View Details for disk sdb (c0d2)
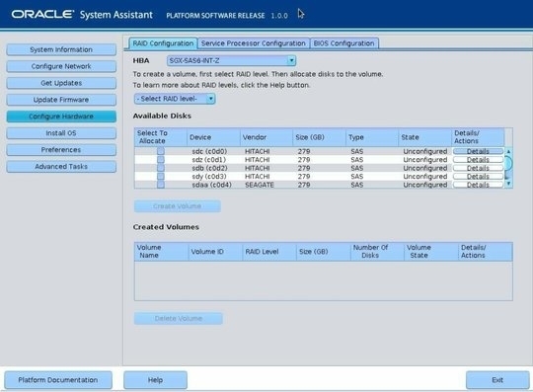 click(478, 168)
